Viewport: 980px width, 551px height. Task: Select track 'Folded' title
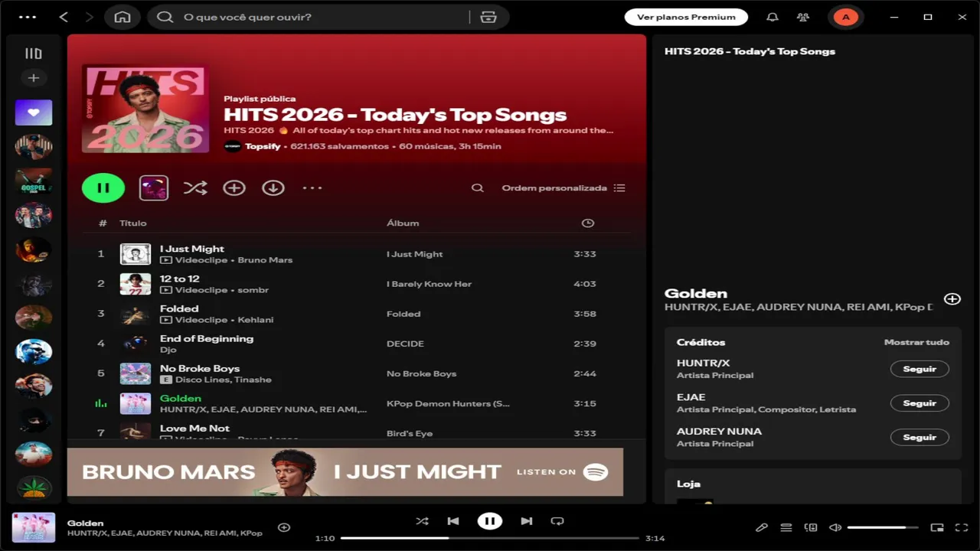179,308
